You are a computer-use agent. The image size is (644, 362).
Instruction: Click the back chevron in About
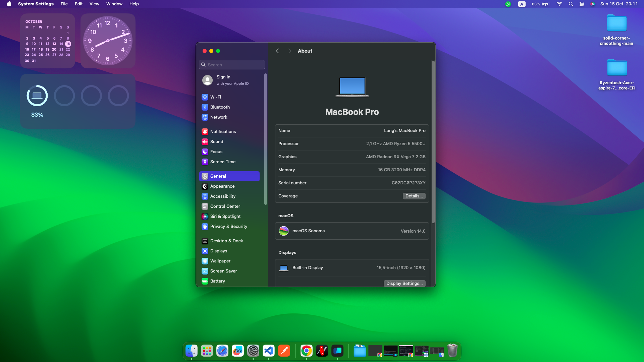277,51
